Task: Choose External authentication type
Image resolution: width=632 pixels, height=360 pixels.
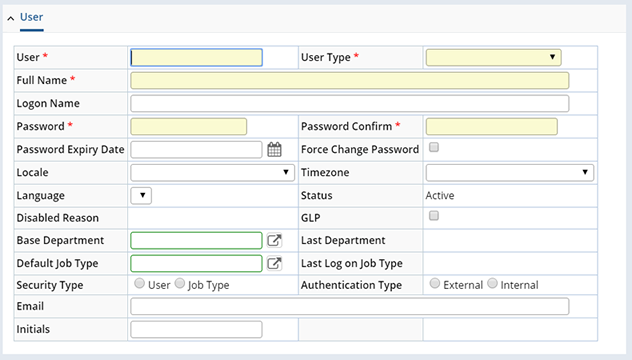Action: click(434, 283)
